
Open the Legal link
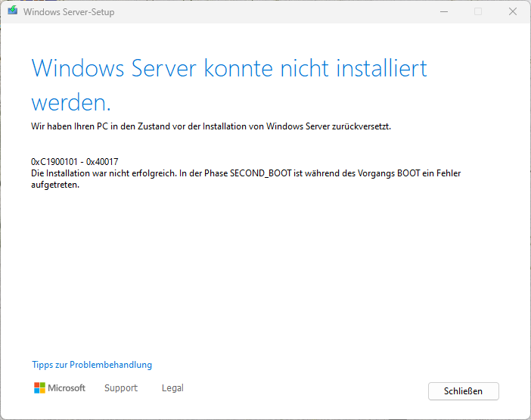[172, 387]
